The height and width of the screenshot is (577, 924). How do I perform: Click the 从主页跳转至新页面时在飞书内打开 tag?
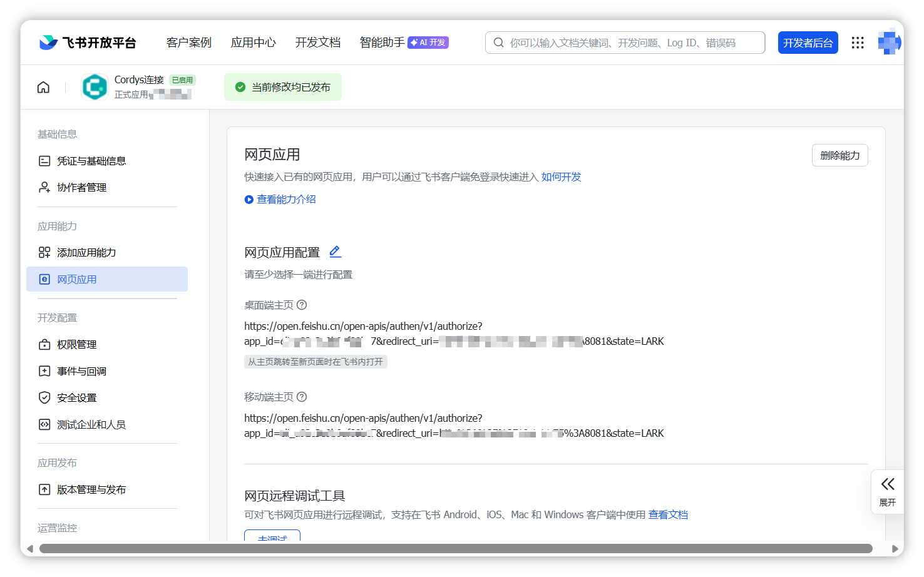(316, 362)
